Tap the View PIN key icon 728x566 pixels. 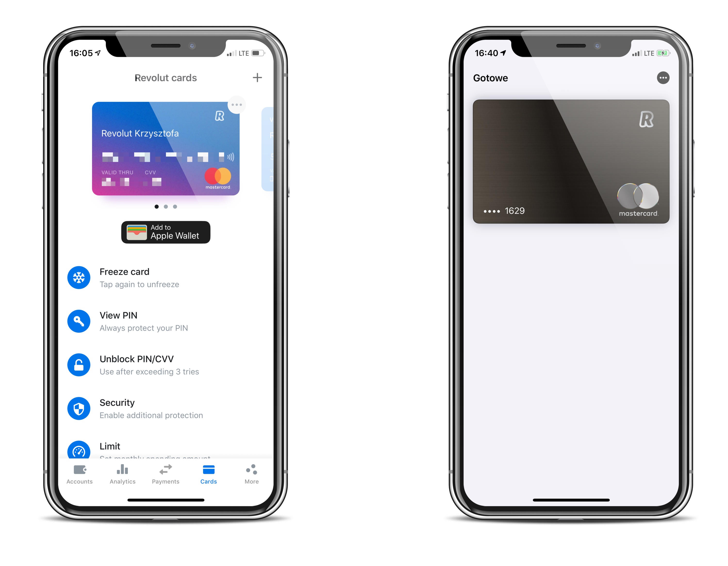[x=79, y=321]
